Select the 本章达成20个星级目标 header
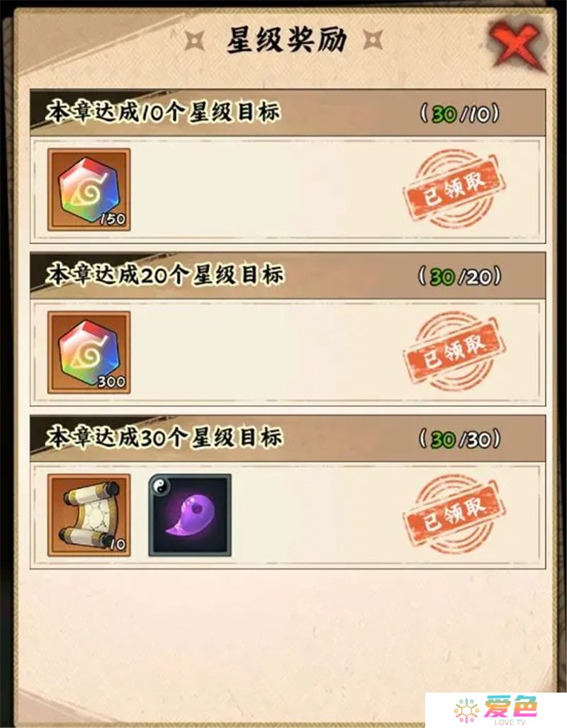Image resolution: width=567 pixels, height=728 pixels. coord(164,274)
